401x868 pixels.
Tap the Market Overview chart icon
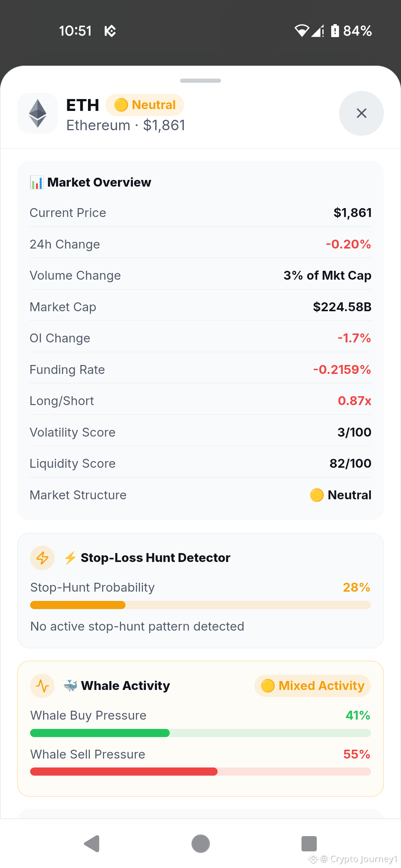(x=37, y=183)
